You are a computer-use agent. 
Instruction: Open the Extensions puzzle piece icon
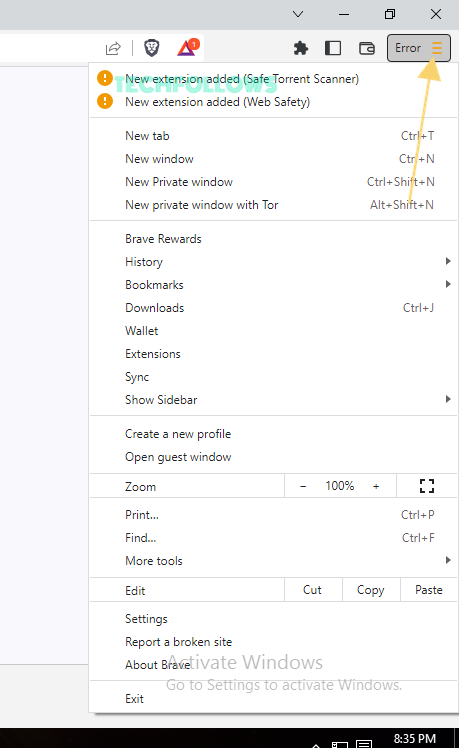point(301,48)
